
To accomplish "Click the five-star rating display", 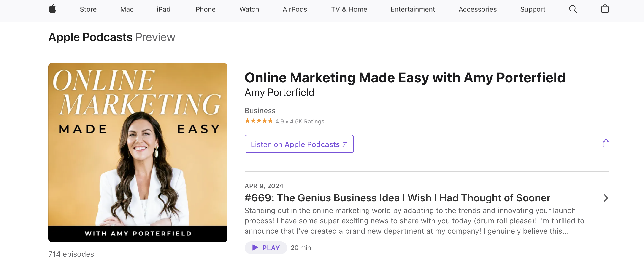I will [259, 121].
